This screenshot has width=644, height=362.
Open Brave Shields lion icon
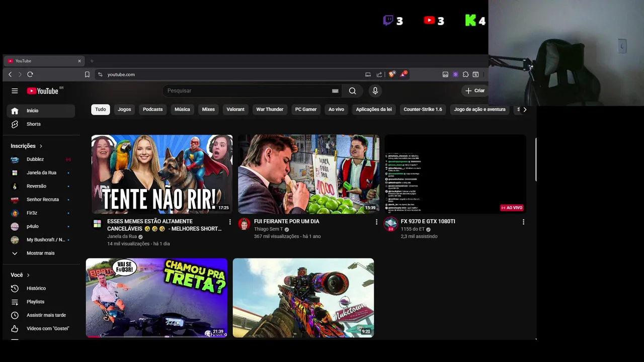click(x=391, y=74)
